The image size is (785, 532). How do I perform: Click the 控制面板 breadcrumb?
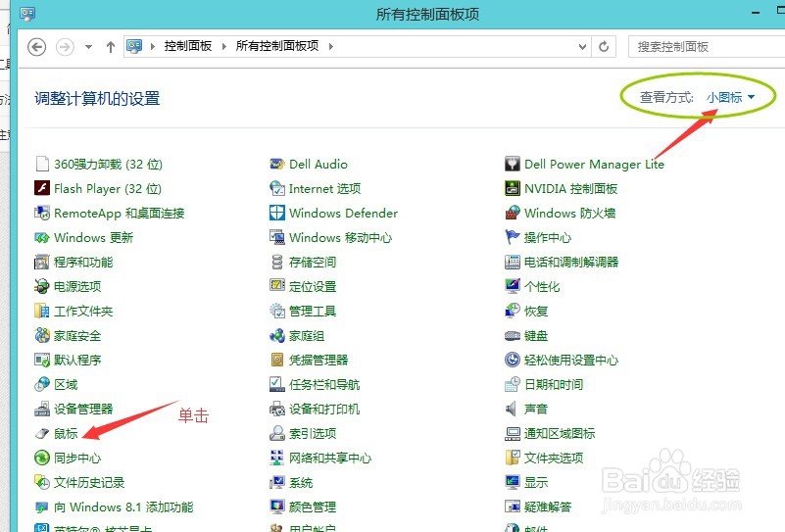click(x=188, y=46)
